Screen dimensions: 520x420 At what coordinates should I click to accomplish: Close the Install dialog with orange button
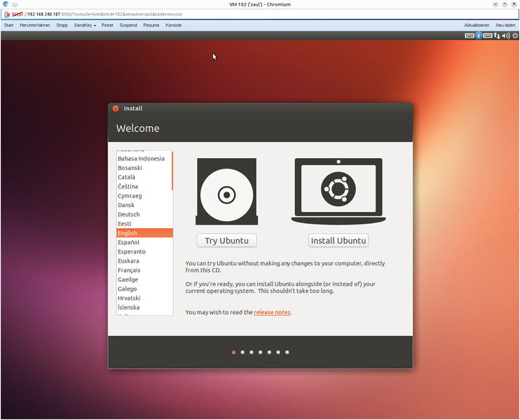coord(116,108)
